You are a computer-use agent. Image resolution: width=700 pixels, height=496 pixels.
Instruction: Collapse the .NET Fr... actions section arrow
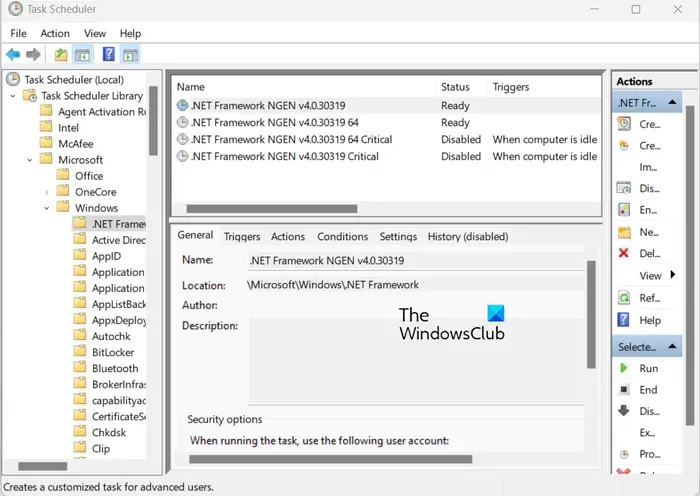pyautogui.click(x=672, y=102)
